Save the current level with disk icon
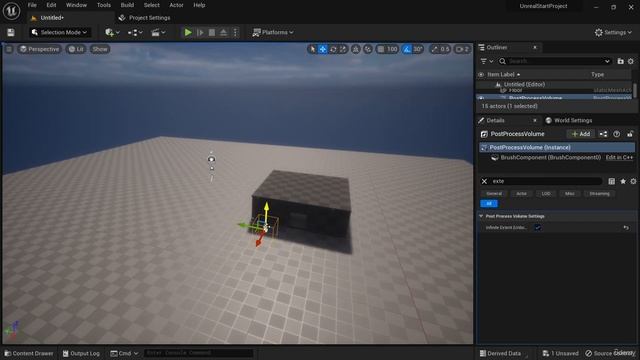The image size is (640, 360). click(11, 32)
